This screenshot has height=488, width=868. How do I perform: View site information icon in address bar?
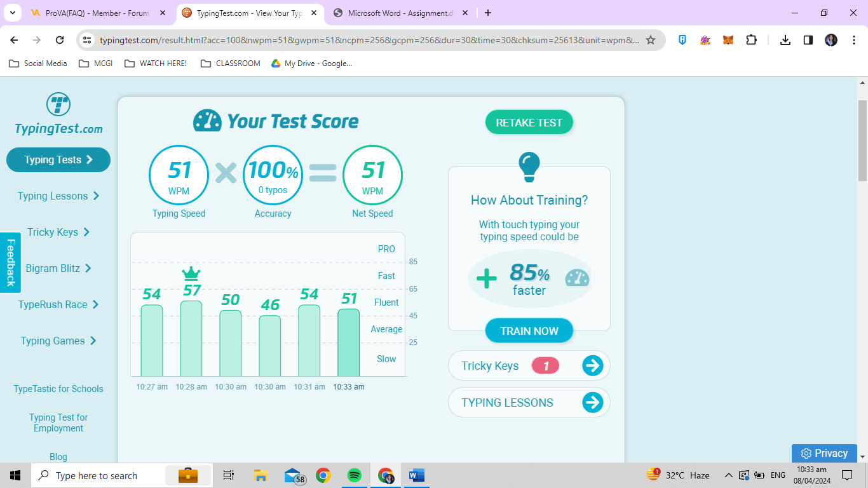pos(87,40)
